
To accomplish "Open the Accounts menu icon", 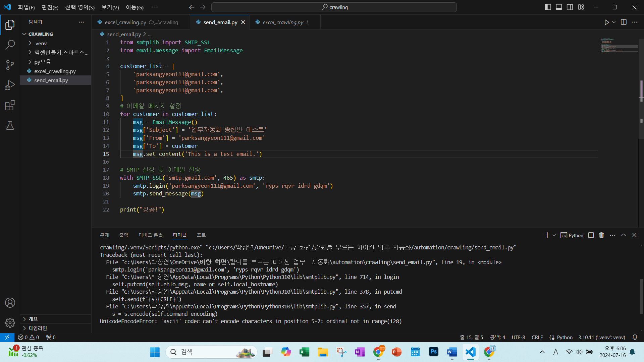I will click(x=10, y=303).
